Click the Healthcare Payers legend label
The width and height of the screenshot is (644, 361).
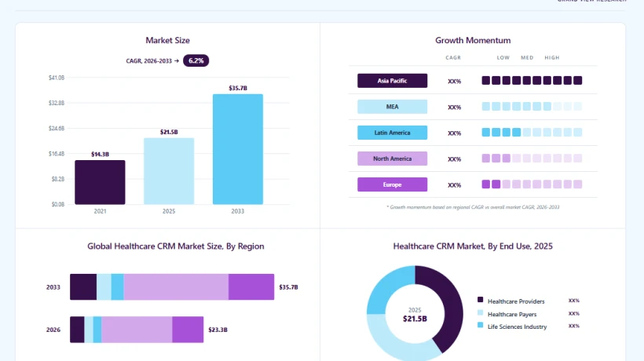click(x=512, y=314)
